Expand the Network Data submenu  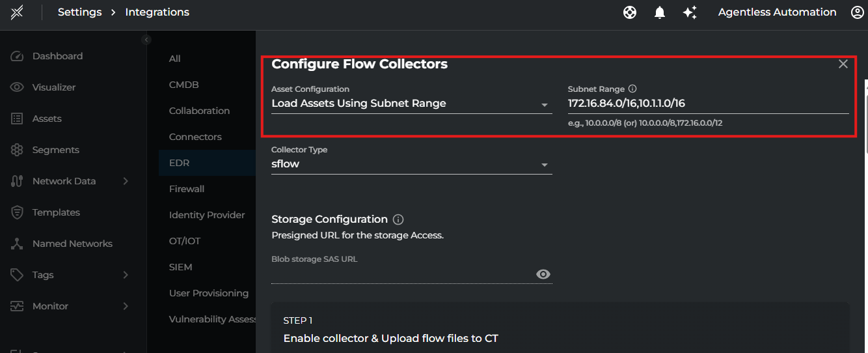click(x=126, y=181)
